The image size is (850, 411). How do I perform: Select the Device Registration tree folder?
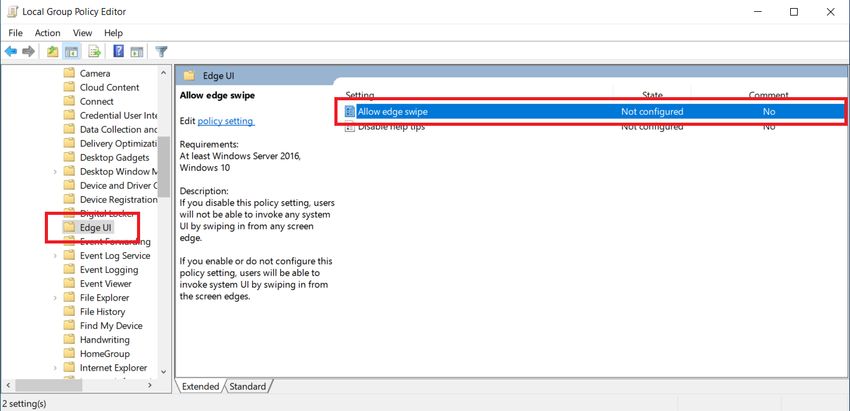pyautogui.click(x=111, y=200)
